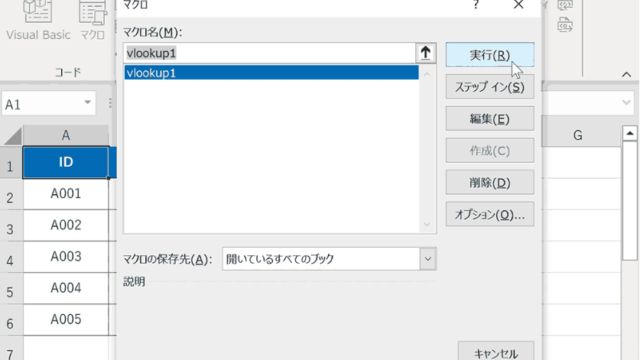This screenshot has width=640, height=360.
Task: Close the Macro dialog
Action: click(x=518, y=5)
